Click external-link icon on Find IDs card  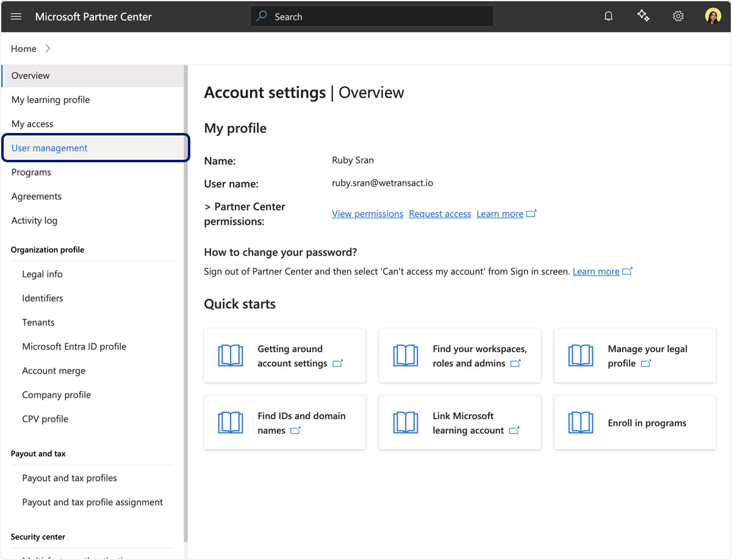(x=296, y=431)
